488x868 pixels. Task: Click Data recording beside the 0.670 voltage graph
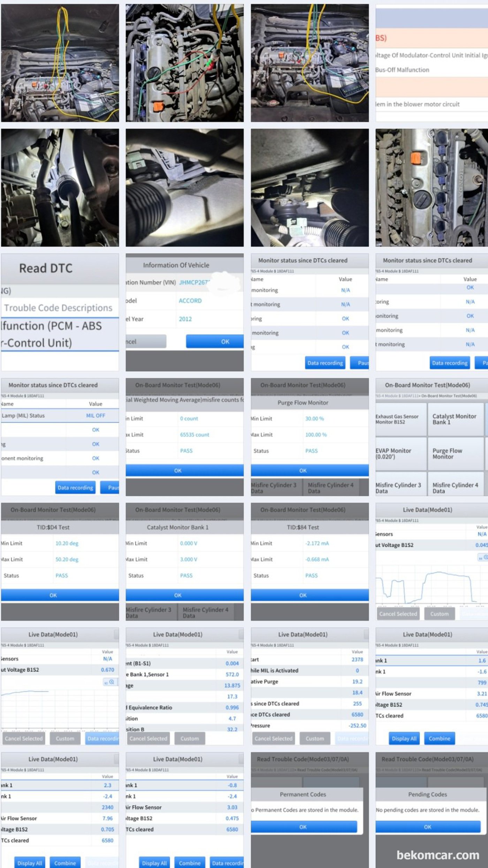click(x=102, y=738)
